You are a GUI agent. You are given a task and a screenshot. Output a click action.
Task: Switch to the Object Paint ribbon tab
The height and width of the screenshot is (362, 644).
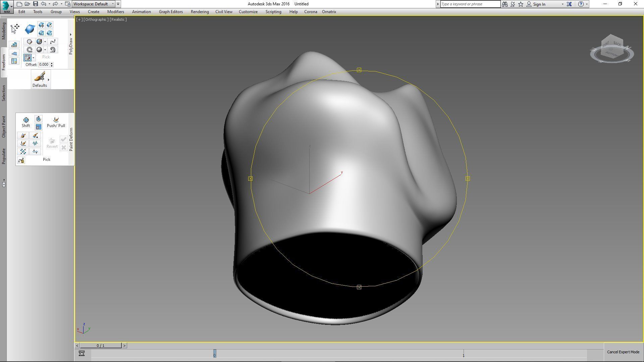coord(4,127)
